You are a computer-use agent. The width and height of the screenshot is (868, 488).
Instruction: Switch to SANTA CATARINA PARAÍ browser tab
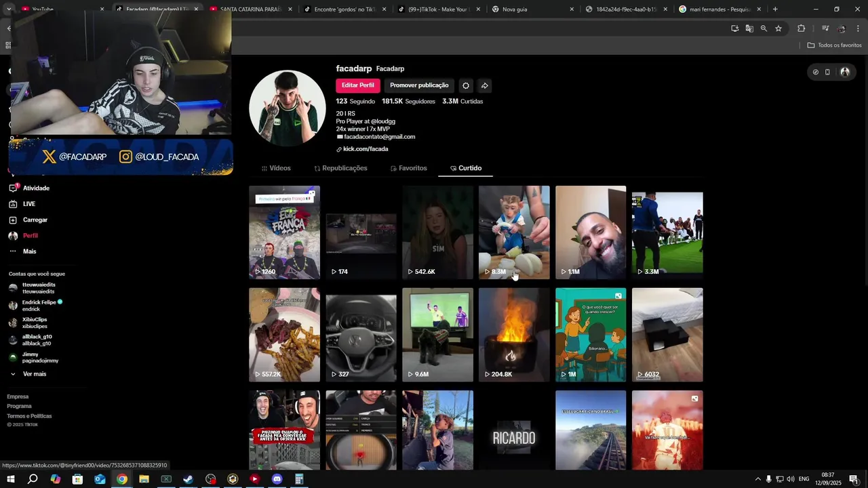click(x=251, y=9)
